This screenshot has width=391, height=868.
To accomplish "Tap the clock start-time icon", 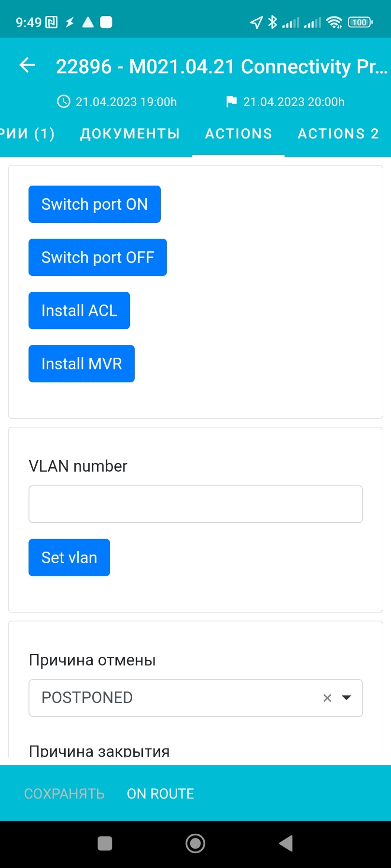I will point(64,102).
